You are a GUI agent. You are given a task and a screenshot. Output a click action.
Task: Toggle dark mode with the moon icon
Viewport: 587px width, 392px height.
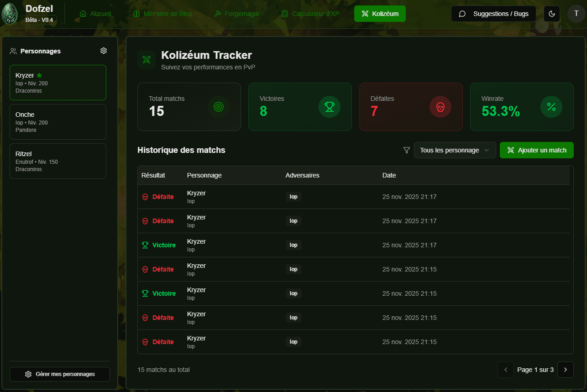[552, 14]
